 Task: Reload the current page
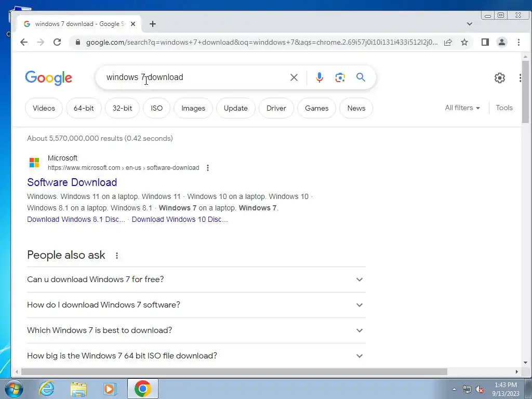point(57,42)
